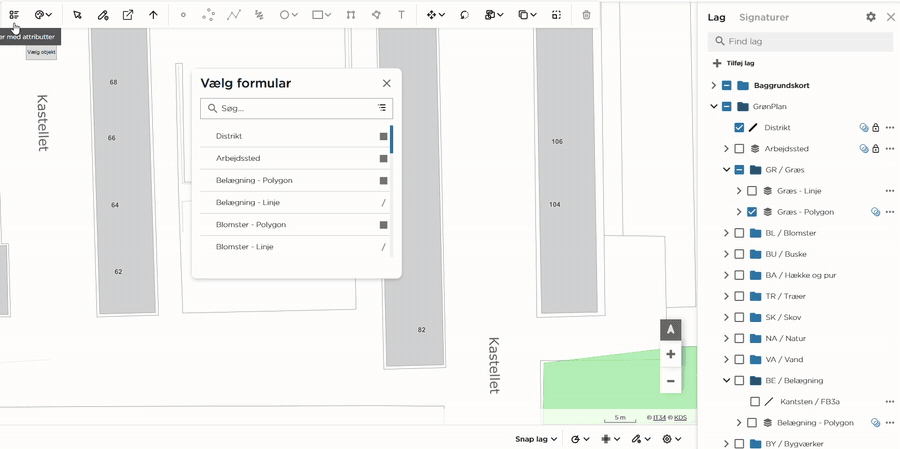This screenshot has width=900, height=449.
Task: Select Distrikt in the formular list
Action: (295, 136)
